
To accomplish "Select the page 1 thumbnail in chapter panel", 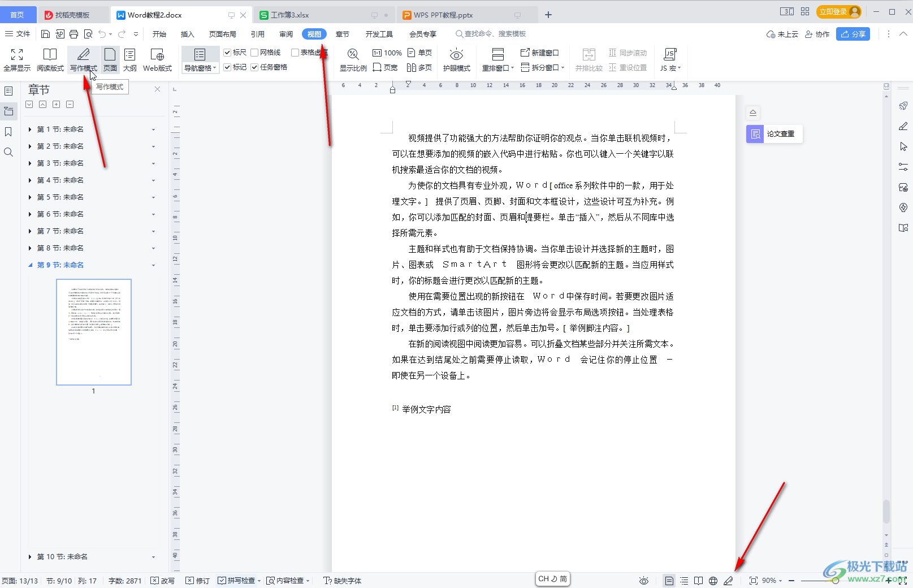I will point(93,332).
